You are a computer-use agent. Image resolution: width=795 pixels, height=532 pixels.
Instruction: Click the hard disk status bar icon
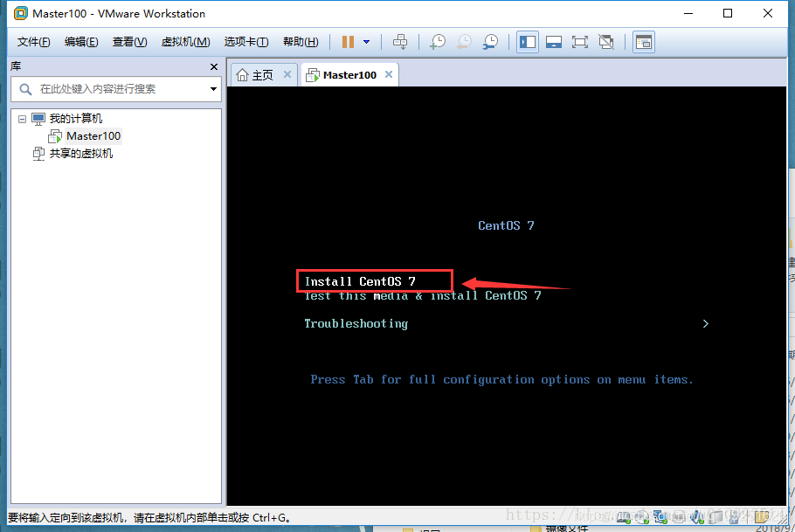coord(624,517)
